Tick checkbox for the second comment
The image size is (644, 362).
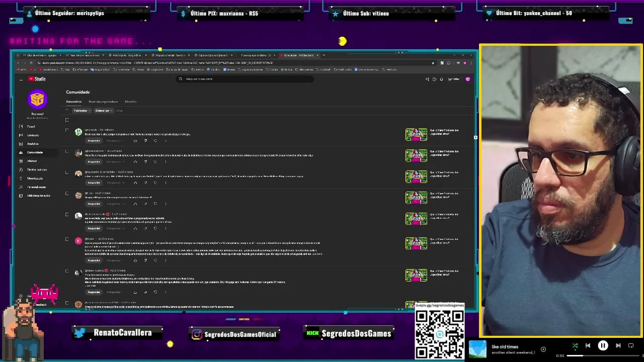click(67, 151)
